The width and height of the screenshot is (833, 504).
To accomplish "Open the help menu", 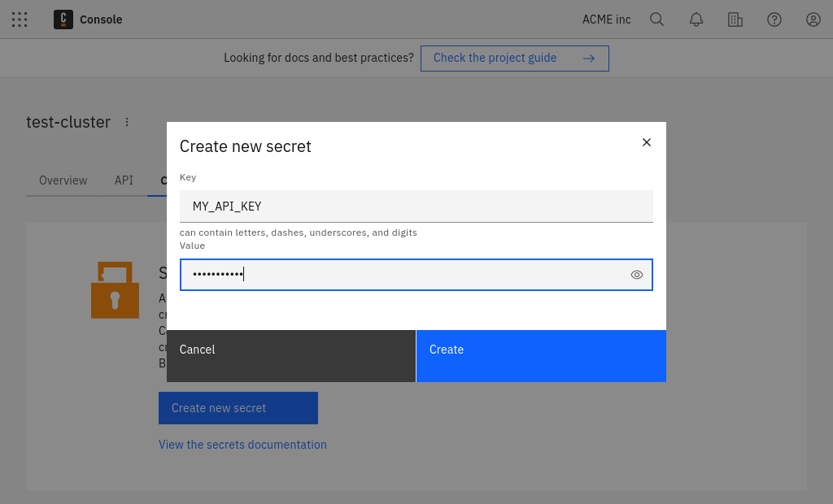I will pos(774,19).
